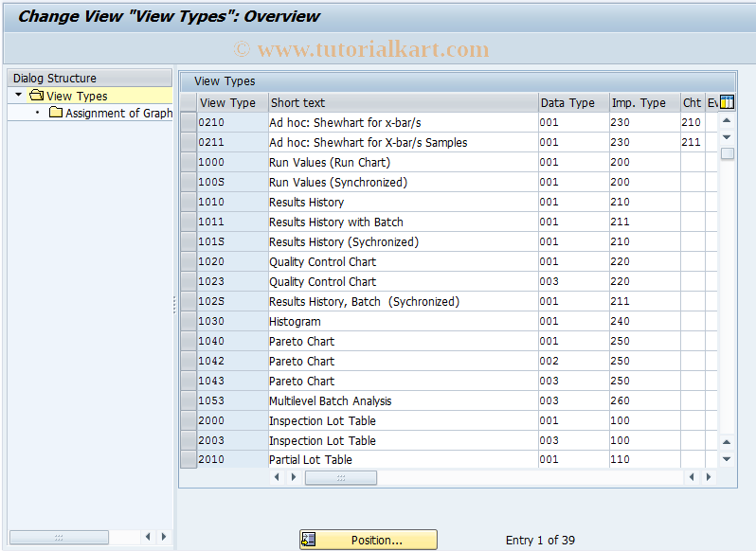
Task: Select row 1053 Multilevel Batch Analysis selector
Action: click(x=189, y=400)
